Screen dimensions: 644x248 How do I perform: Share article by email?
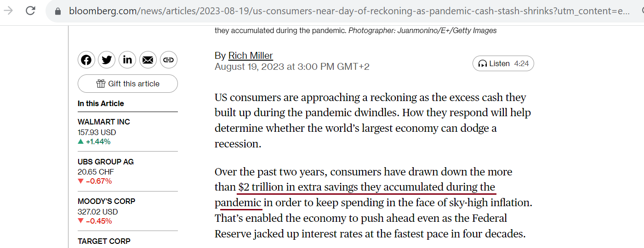click(148, 60)
